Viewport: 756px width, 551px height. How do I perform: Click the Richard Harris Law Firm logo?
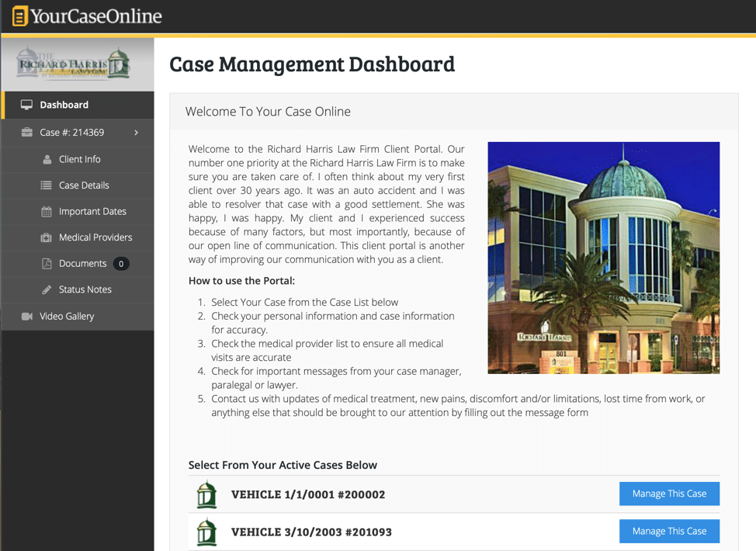pos(75,64)
